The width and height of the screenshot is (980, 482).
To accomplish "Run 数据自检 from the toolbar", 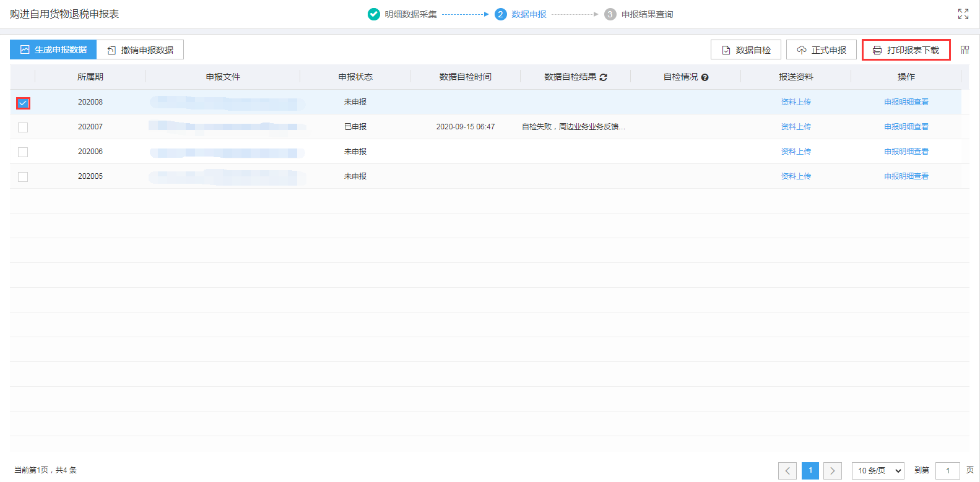I will (746, 50).
